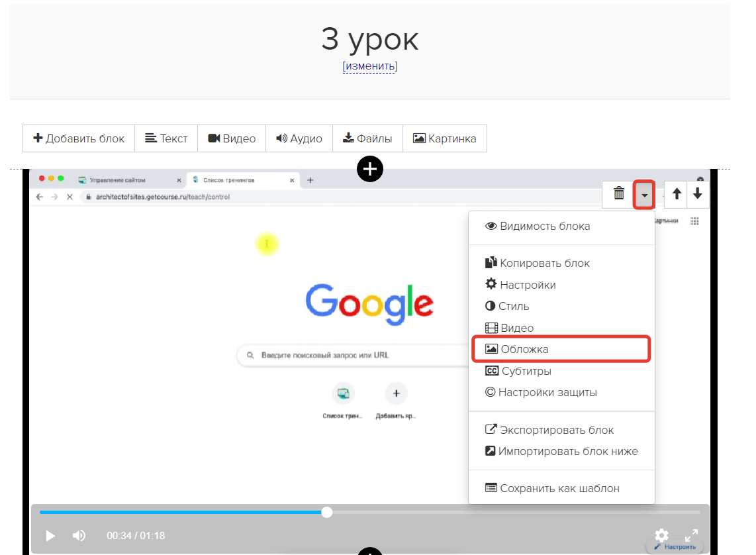756x555 pixels.
Task: Open a new browser tab plus
Action: [x=310, y=180]
